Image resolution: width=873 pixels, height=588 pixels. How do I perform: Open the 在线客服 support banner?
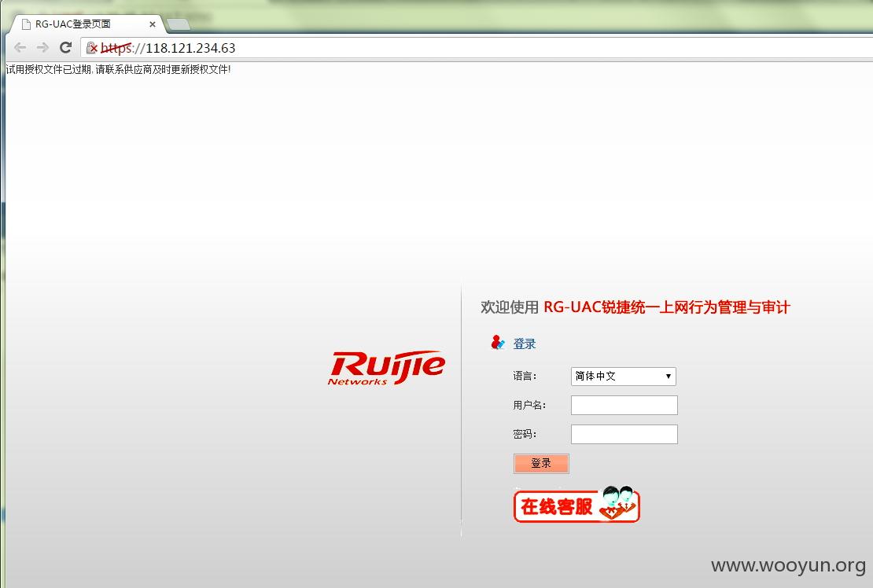pos(576,505)
